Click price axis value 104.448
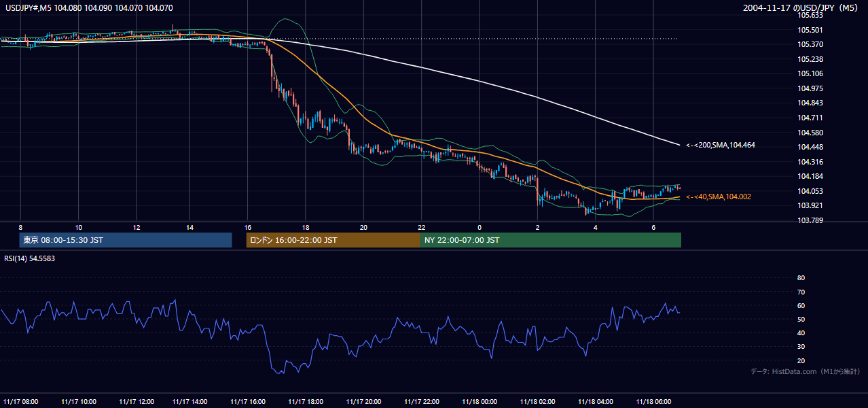Screen dimensions: 868x408 pos(810,147)
